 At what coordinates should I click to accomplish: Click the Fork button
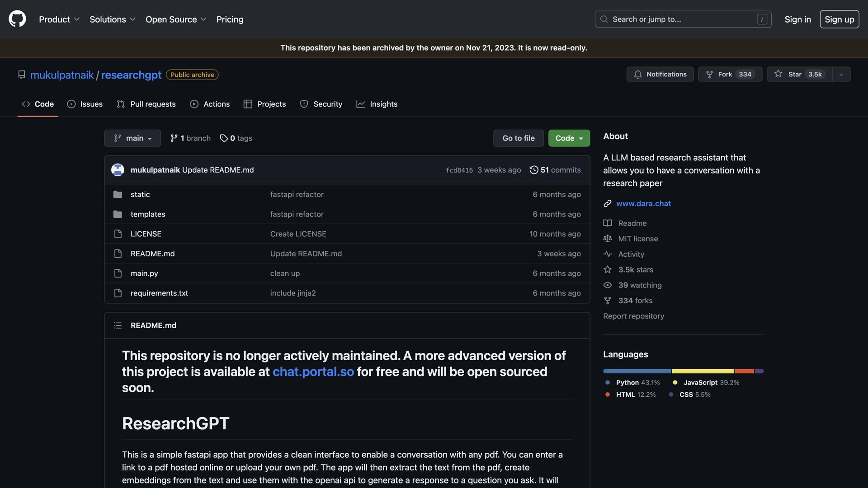coord(725,74)
